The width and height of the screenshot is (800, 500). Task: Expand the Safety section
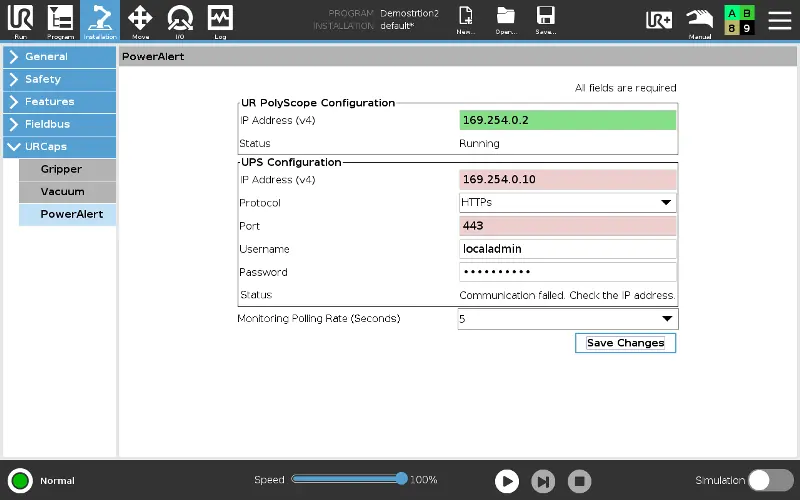60,79
